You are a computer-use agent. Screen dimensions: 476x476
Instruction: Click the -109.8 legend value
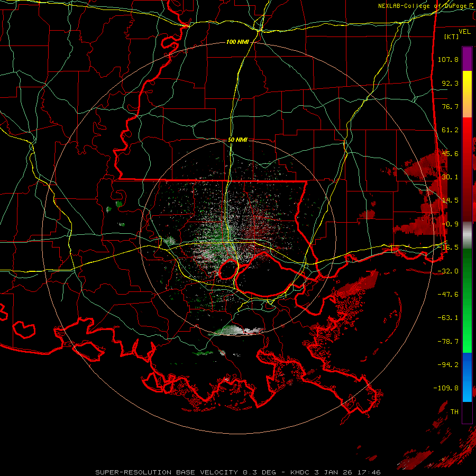point(446,388)
